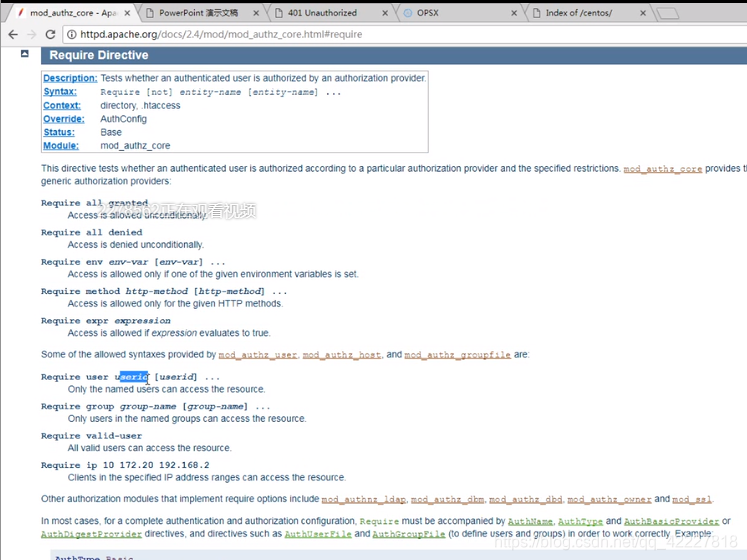The image size is (747, 560).
Task: Click the green Require link in the last paragraph
Action: coord(379,521)
